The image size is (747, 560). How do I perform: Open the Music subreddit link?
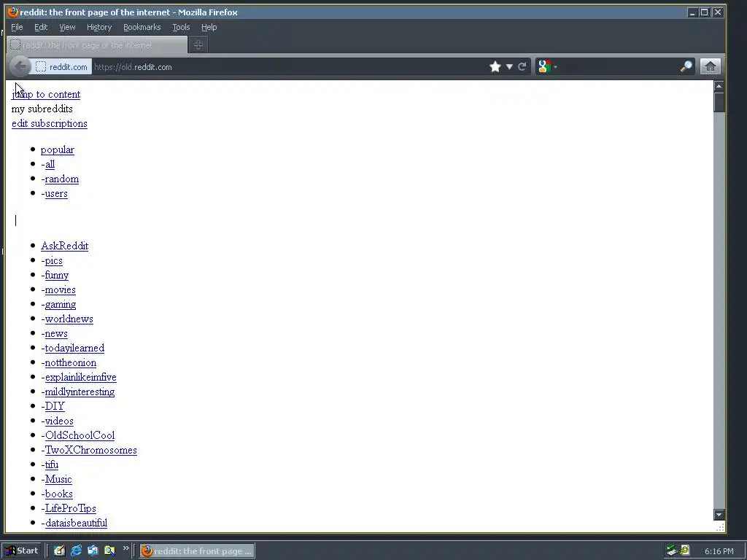click(x=58, y=479)
